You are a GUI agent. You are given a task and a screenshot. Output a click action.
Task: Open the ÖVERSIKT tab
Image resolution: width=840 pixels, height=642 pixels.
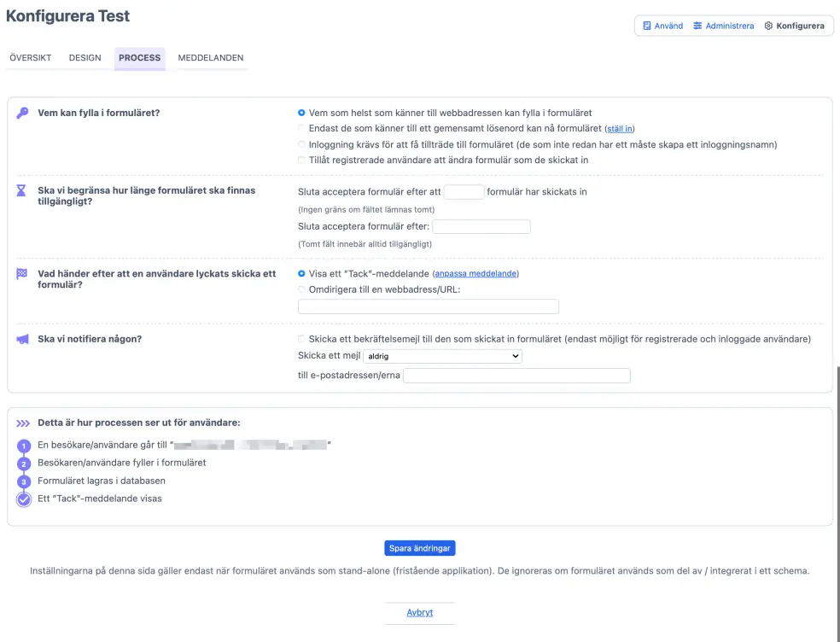point(30,58)
